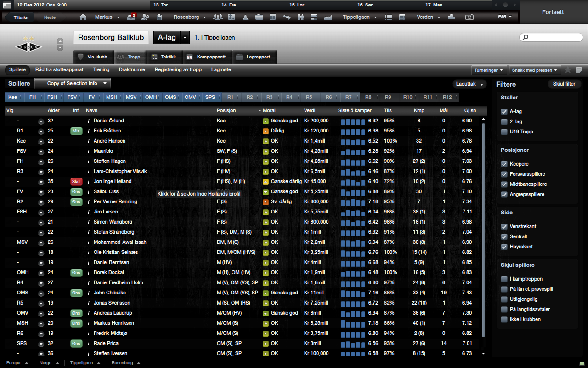Open the Vis klubb tab
Viewport: 588px width, 368px height.
coord(94,57)
